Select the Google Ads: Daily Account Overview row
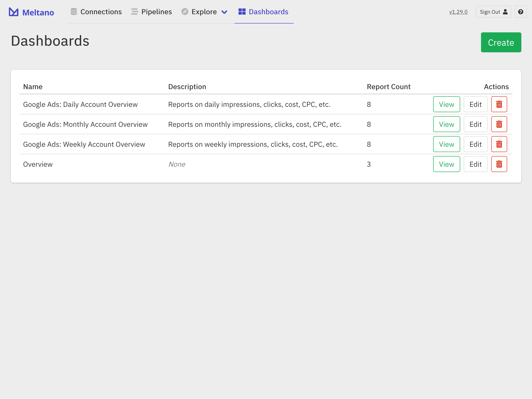The image size is (532, 399). 80,104
